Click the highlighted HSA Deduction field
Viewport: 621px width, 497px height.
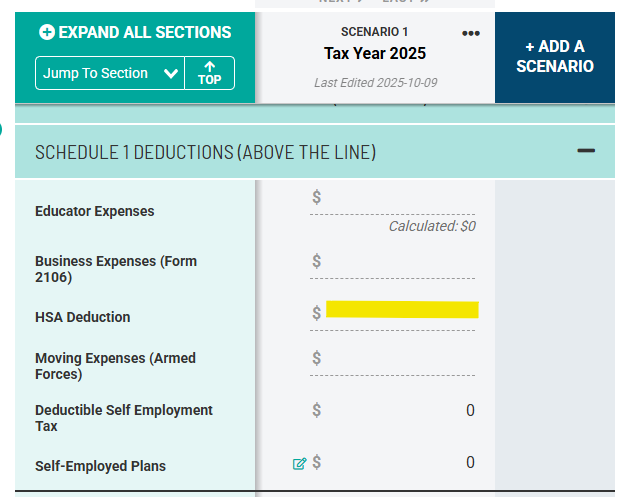[x=402, y=310]
